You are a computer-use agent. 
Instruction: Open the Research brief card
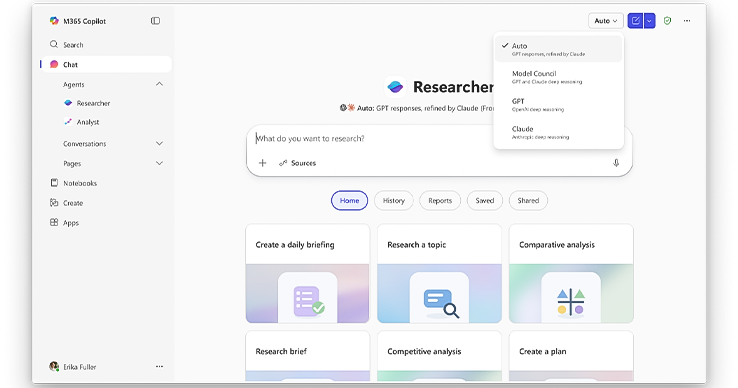pos(307,356)
